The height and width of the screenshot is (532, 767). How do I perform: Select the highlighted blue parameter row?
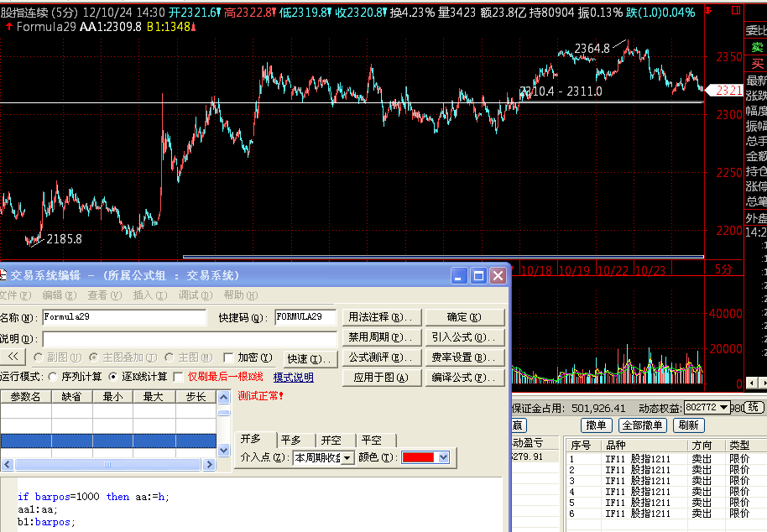108,441
